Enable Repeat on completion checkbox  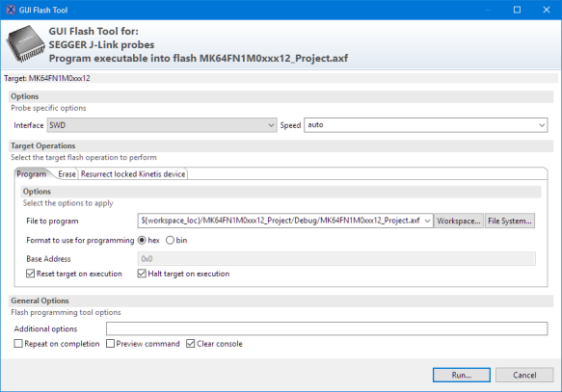pos(18,344)
